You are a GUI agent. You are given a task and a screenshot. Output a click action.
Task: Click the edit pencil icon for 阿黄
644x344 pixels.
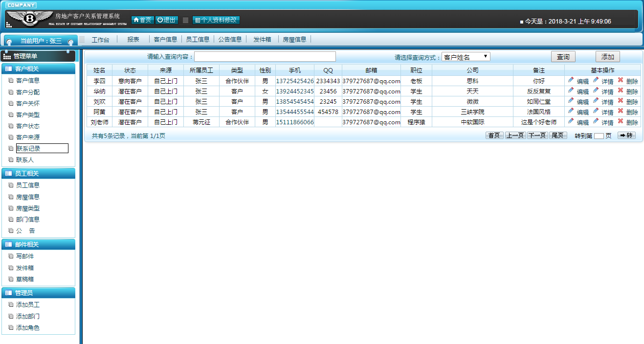571,111
